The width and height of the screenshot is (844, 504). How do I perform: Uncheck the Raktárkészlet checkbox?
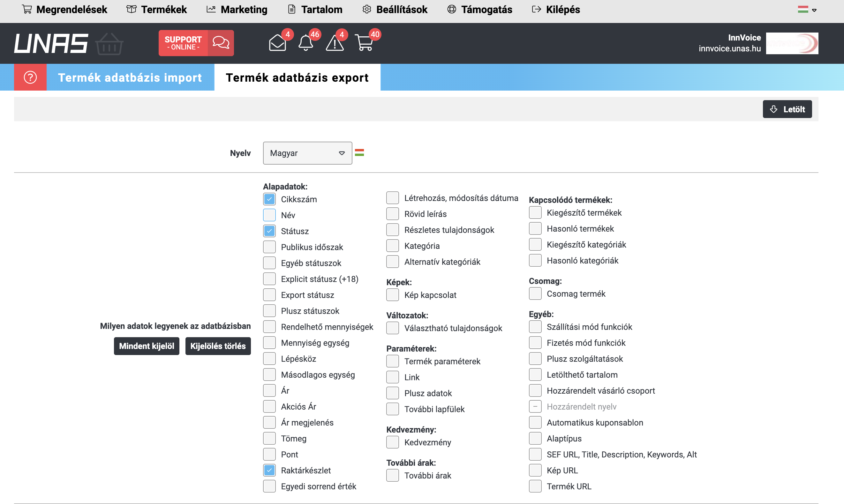coord(269,471)
